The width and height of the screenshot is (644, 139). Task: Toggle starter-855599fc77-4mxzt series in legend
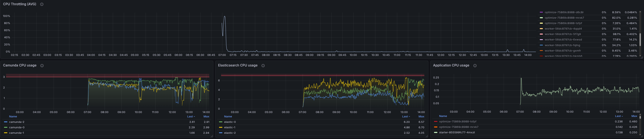point(457,133)
